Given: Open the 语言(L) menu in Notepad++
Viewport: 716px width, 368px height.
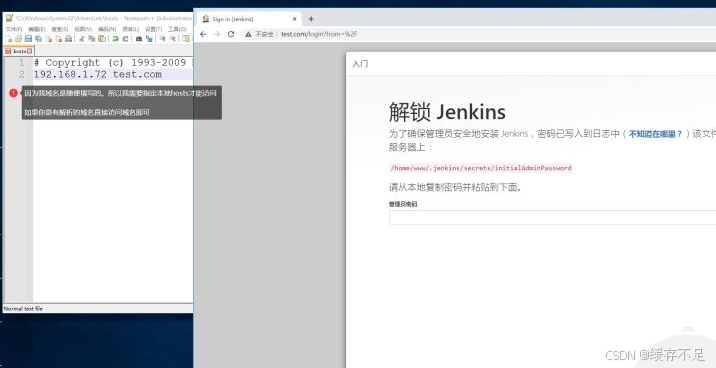Looking at the screenshot, I should click(131, 29).
